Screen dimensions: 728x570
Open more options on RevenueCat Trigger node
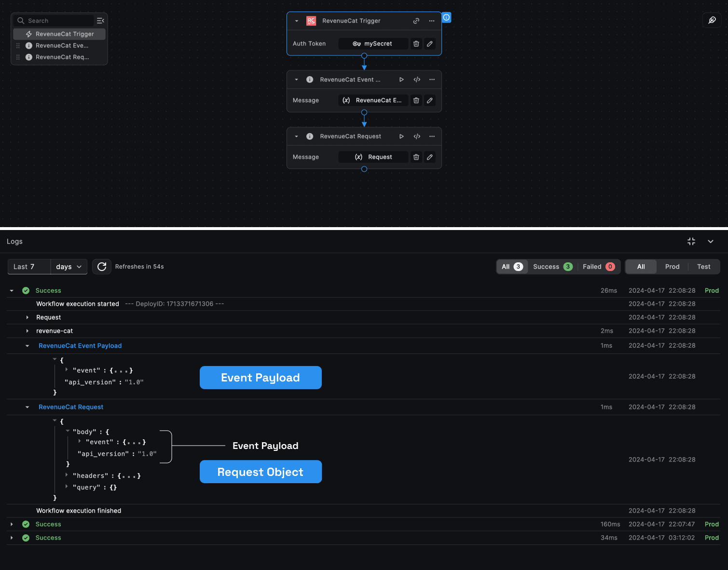pos(432,21)
